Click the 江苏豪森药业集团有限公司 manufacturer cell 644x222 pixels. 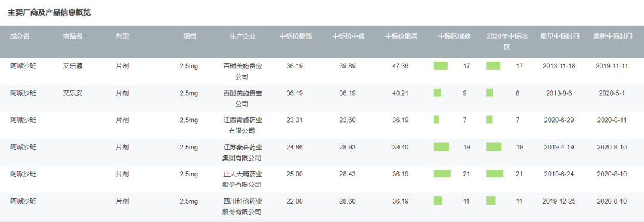tap(242, 152)
